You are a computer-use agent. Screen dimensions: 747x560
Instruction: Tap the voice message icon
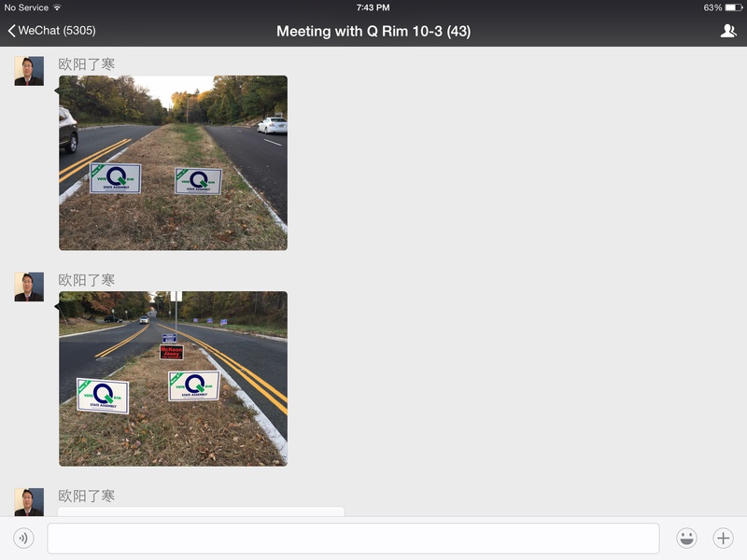24,539
